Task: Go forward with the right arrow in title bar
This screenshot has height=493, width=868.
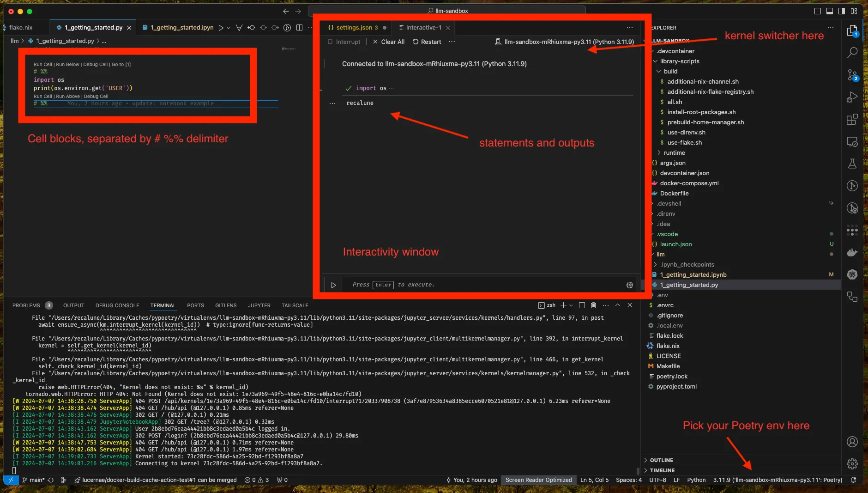Action: coord(298,11)
